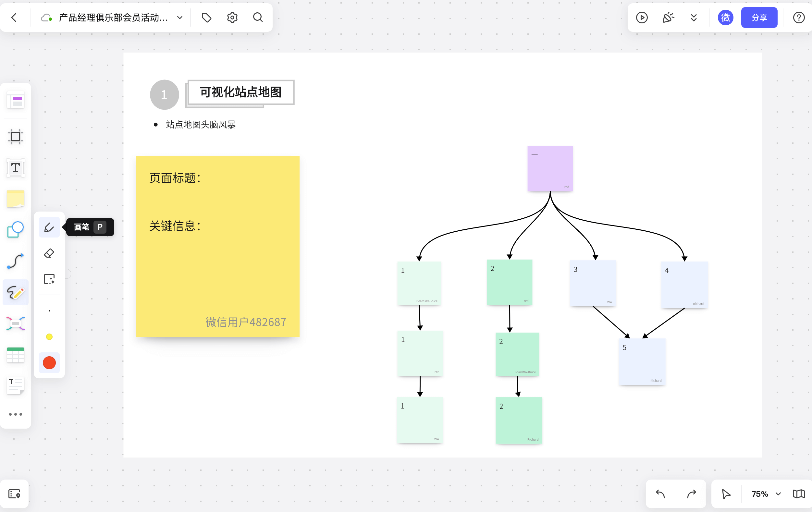Select the pen drawing tool in sidebar
This screenshot has height=512, width=812.
pyautogui.click(x=16, y=292)
